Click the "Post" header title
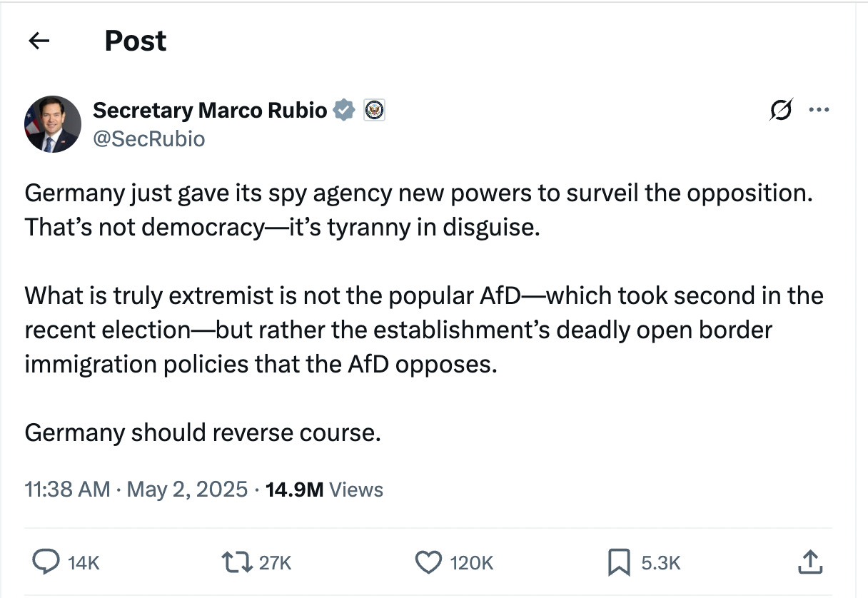The width and height of the screenshot is (868, 598). (x=136, y=41)
